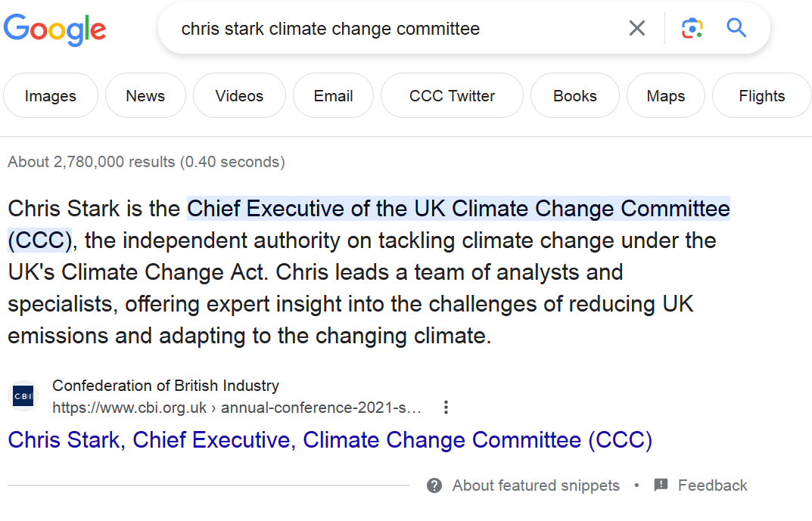Click the Google logo
This screenshot has width=812, height=521.
54,29
